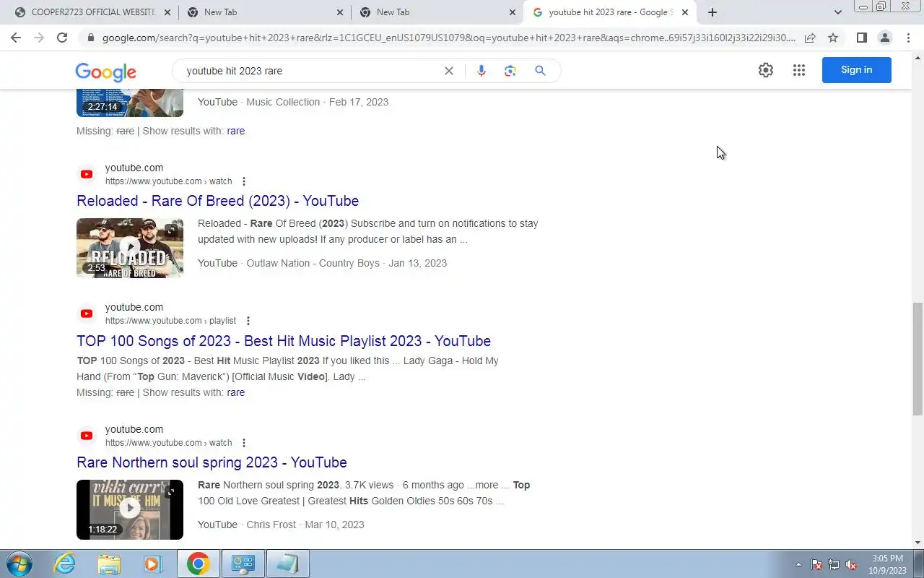Open Windows Explorer folder from taskbar

[109, 564]
